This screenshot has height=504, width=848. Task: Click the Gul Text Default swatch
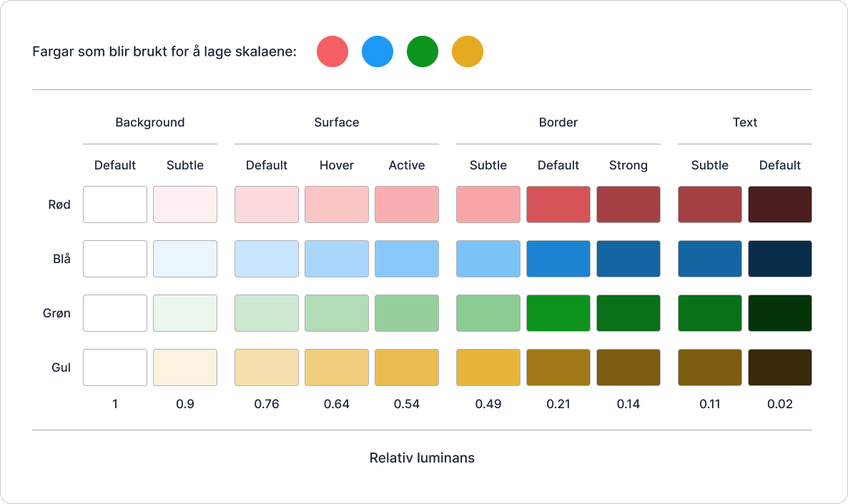[x=780, y=367]
